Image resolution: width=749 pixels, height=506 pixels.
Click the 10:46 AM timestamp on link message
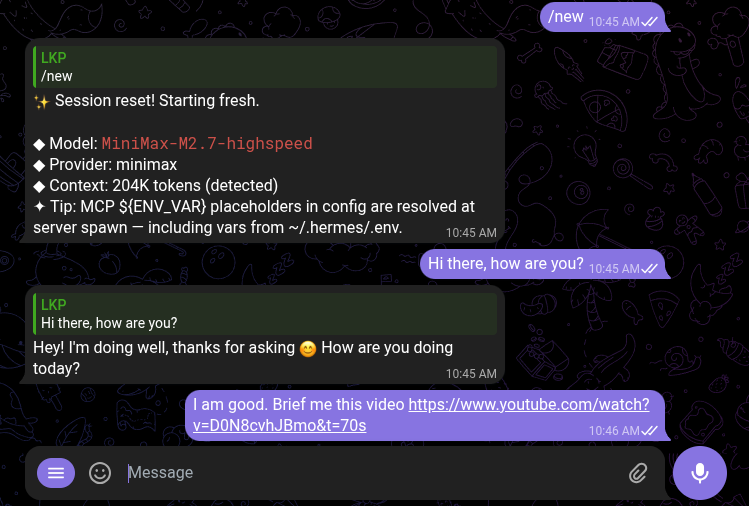[x=614, y=429]
